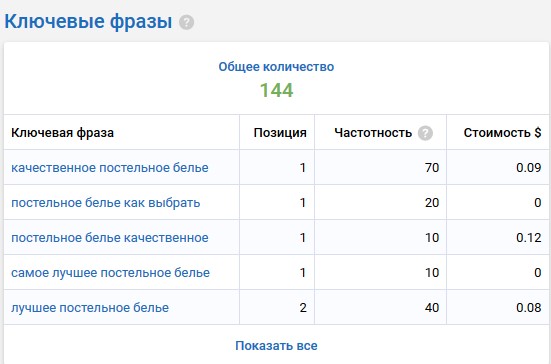551x364 pixels.
Task: Open the лучшее постельное белье keyword link
Action: pos(90,308)
